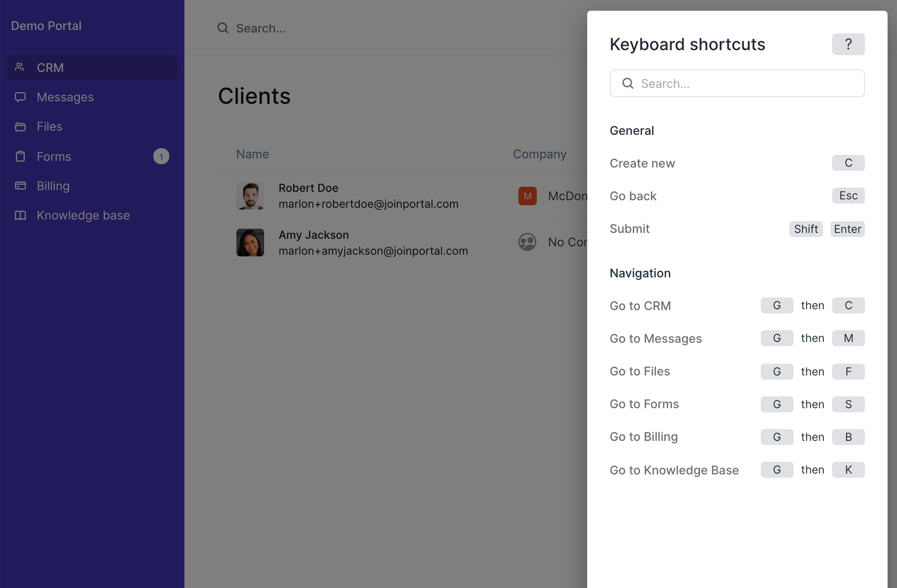This screenshot has height=588, width=897.
Task: Click the magnifier icon in top search
Action: point(223,28)
